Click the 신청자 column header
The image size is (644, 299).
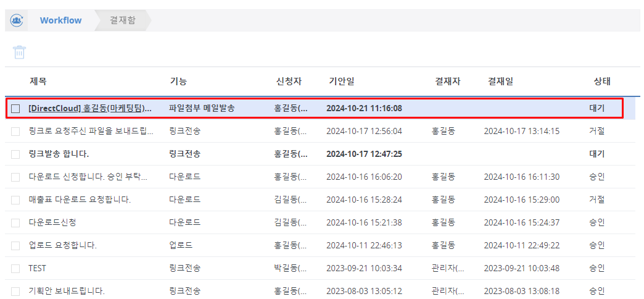(x=289, y=82)
